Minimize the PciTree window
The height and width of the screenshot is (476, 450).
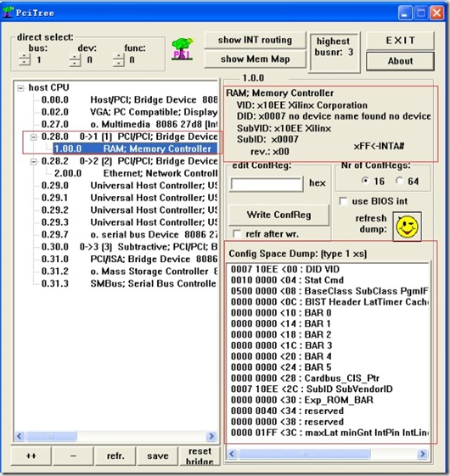tap(405, 13)
